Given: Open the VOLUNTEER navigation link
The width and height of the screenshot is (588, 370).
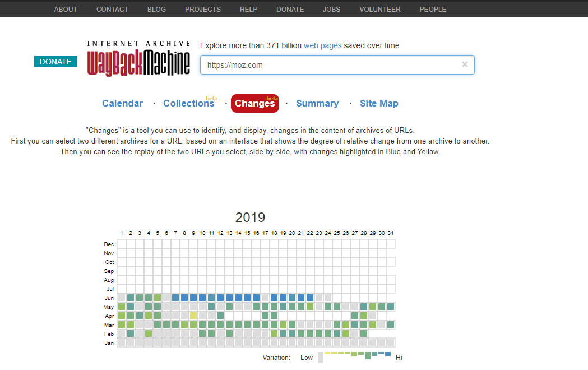Looking at the screenshot, I should (x=380, y=10).
